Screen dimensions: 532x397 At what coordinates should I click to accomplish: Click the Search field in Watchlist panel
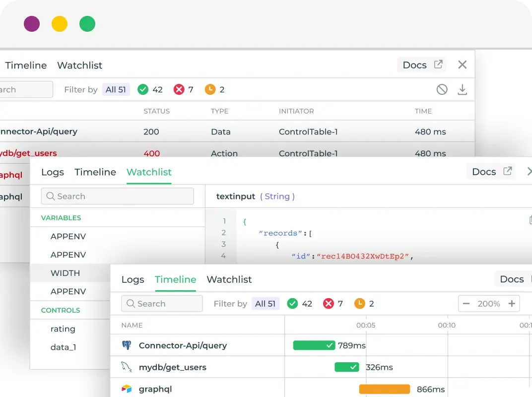[x=118, y=197]
